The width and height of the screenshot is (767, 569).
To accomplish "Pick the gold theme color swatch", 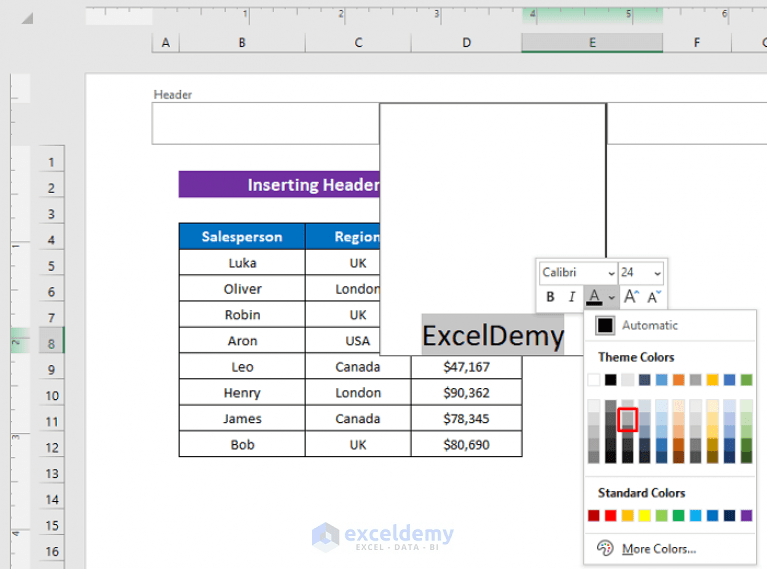I will point(712,380).
